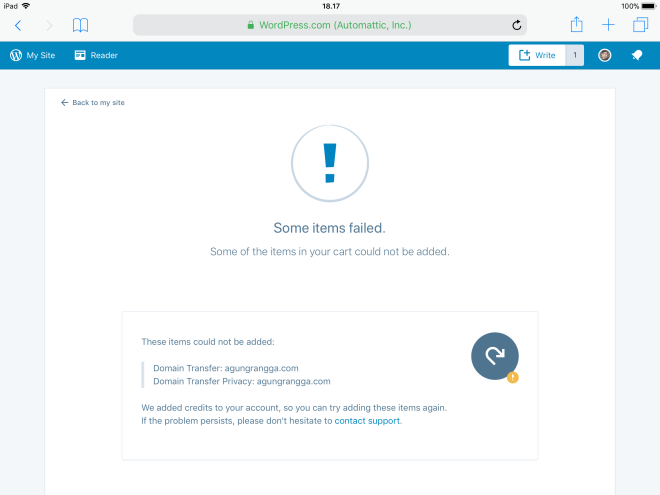
Task: Switch to the Reader section
Action: coord(96,55)
